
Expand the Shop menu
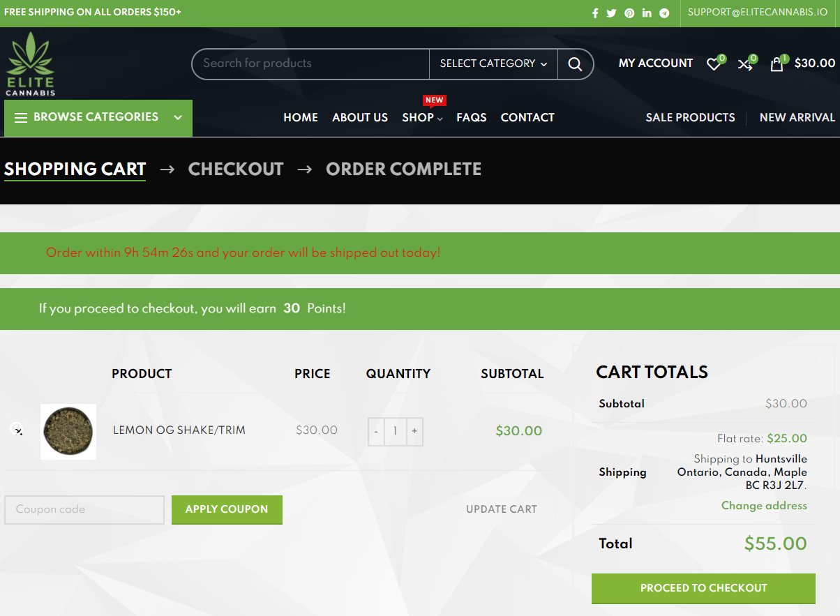422,118
